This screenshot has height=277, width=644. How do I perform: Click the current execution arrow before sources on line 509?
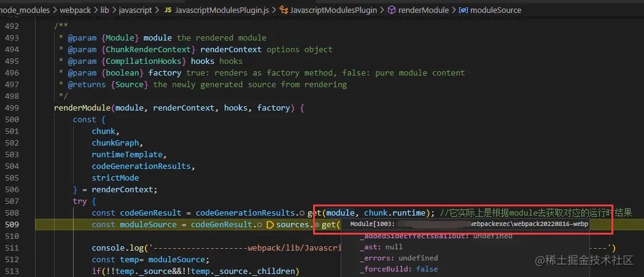(270, 225)
